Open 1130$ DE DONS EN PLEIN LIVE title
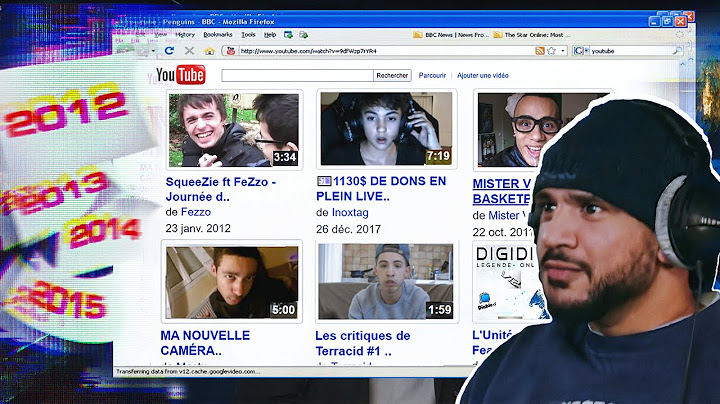 click(381, 188)
